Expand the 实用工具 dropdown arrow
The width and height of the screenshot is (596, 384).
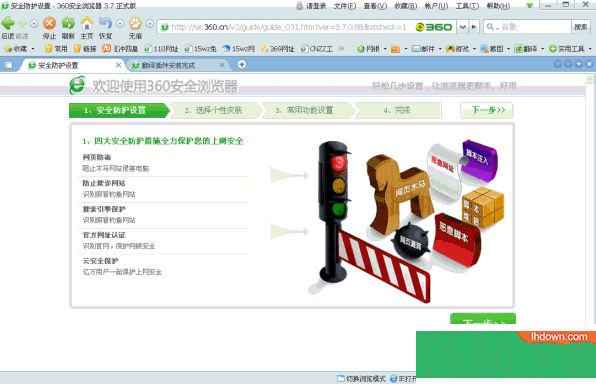tap(590, 49)
